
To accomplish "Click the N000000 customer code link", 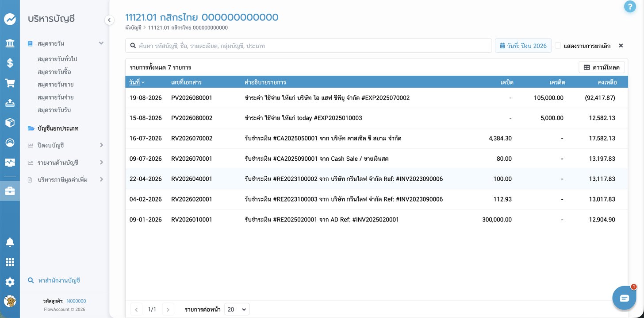I will [x=76, y=301].
